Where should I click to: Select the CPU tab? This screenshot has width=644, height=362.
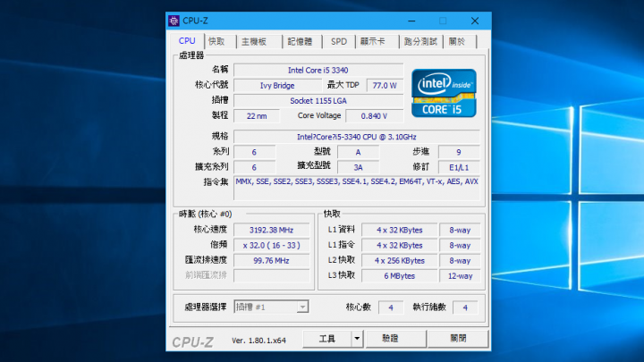[x=187, y=40]
